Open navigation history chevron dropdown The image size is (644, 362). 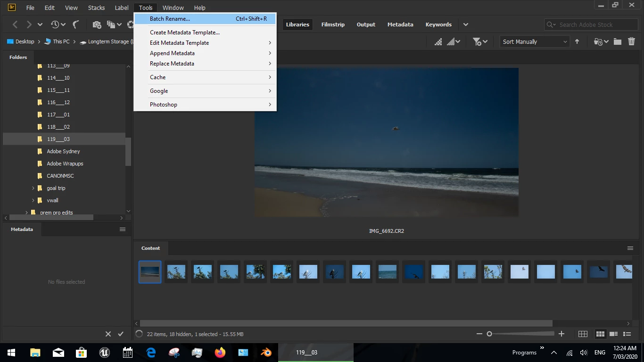40,25
